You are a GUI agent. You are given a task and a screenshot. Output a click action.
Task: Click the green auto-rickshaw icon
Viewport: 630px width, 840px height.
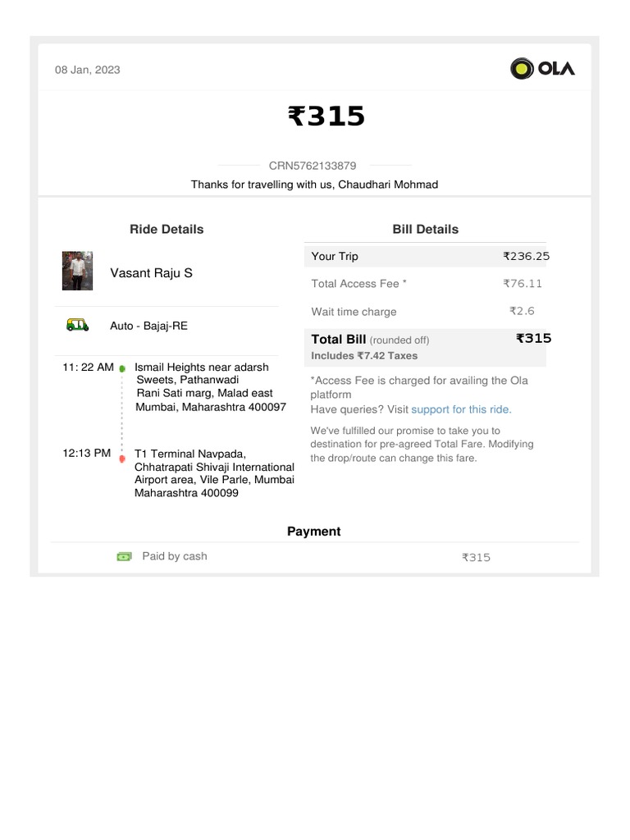77,326
